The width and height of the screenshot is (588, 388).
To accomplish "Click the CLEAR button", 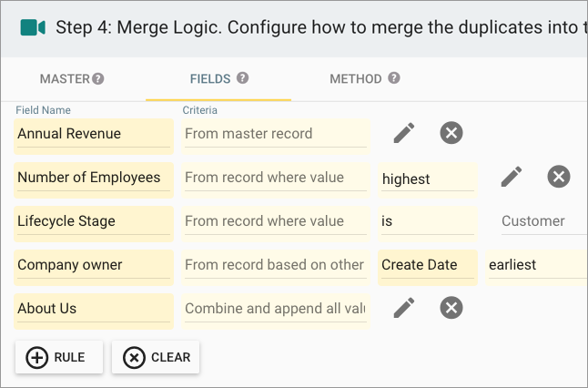I will tap(156, 357).
